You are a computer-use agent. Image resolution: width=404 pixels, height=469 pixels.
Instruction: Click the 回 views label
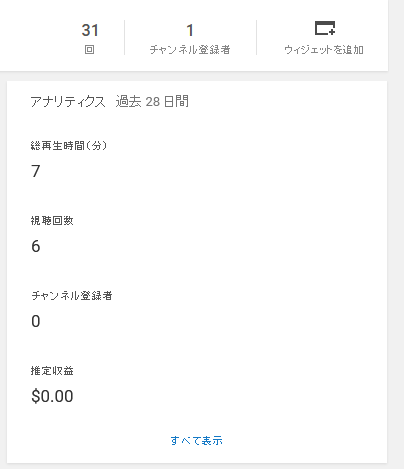tap(89, 50)
